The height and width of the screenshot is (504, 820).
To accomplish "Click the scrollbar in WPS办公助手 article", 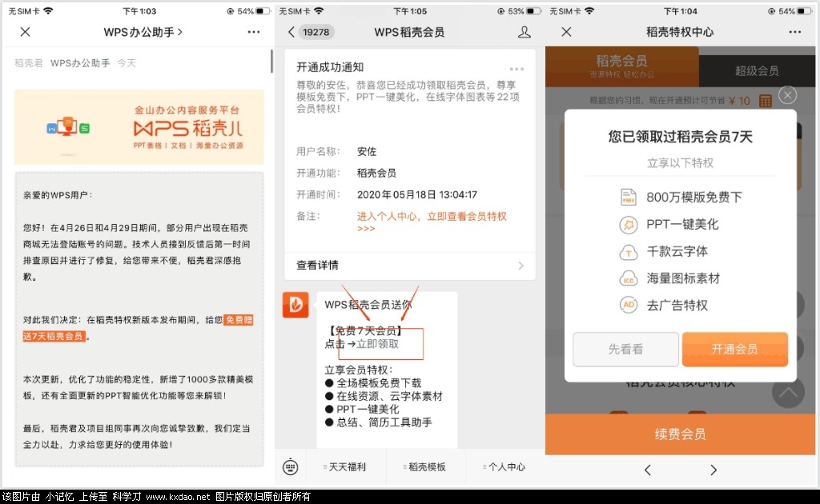I will 271,61.
